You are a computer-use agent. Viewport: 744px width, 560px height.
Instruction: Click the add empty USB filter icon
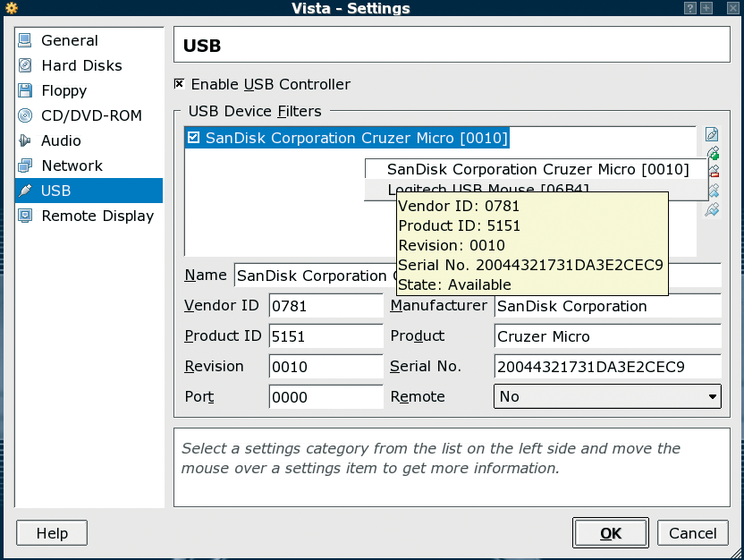[x=712, y=134]
